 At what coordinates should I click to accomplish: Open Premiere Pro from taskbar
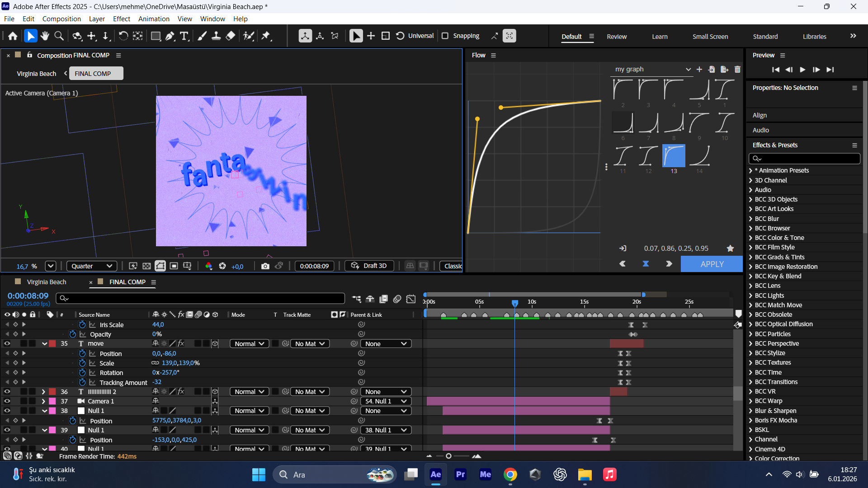click(460, 474)
